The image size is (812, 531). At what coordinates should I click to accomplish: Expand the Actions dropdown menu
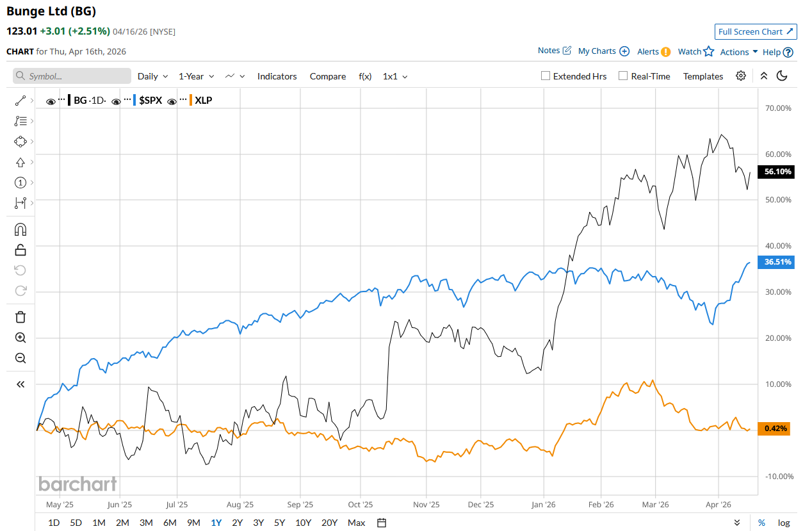pyautogui.click(x=739, y=52)
